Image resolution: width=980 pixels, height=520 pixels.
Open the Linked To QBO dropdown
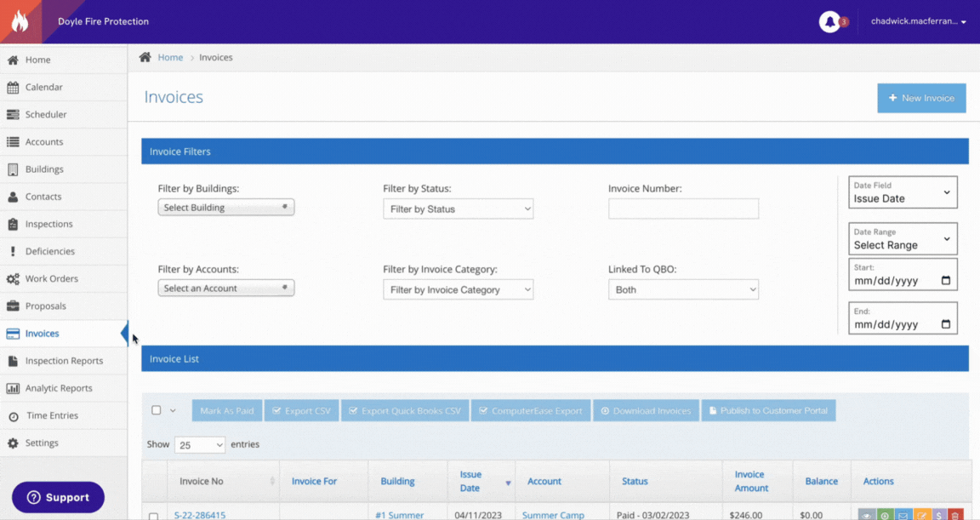pos(683,289)
